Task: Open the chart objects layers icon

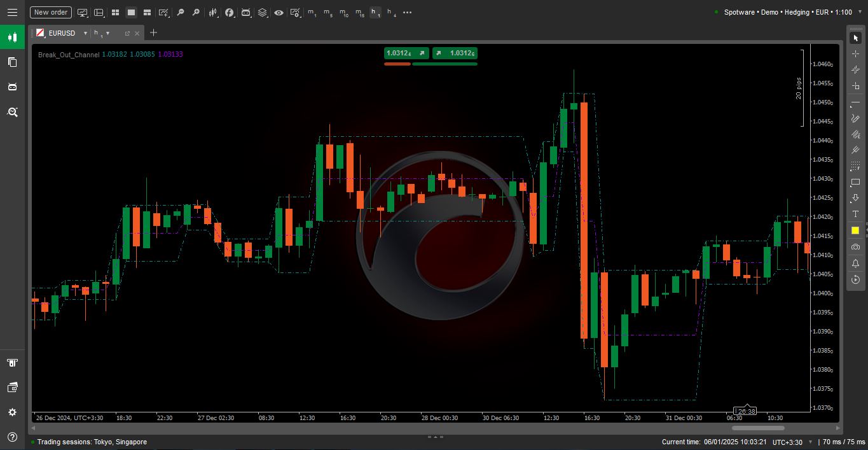Action: pyautogui.click(x=263, y=12)
